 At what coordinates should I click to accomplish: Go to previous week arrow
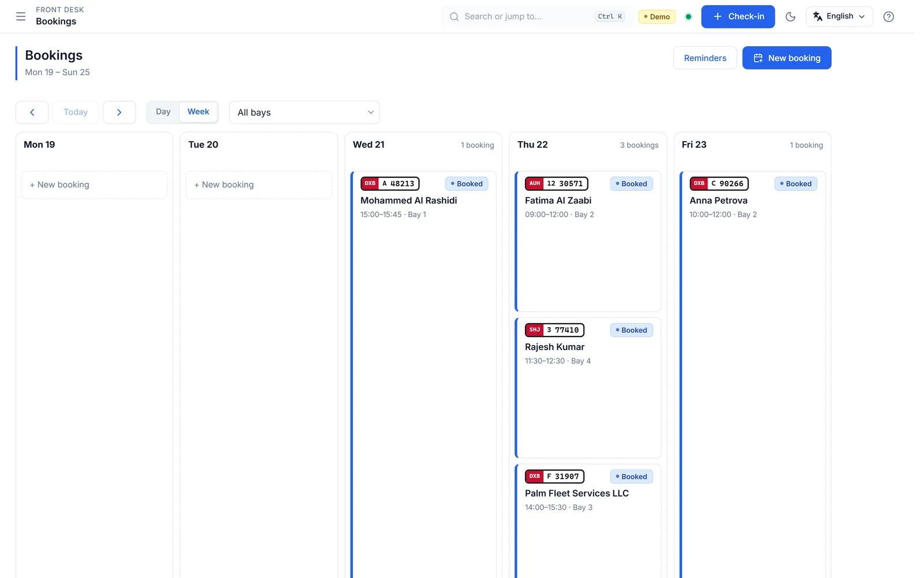click(32, 112)
